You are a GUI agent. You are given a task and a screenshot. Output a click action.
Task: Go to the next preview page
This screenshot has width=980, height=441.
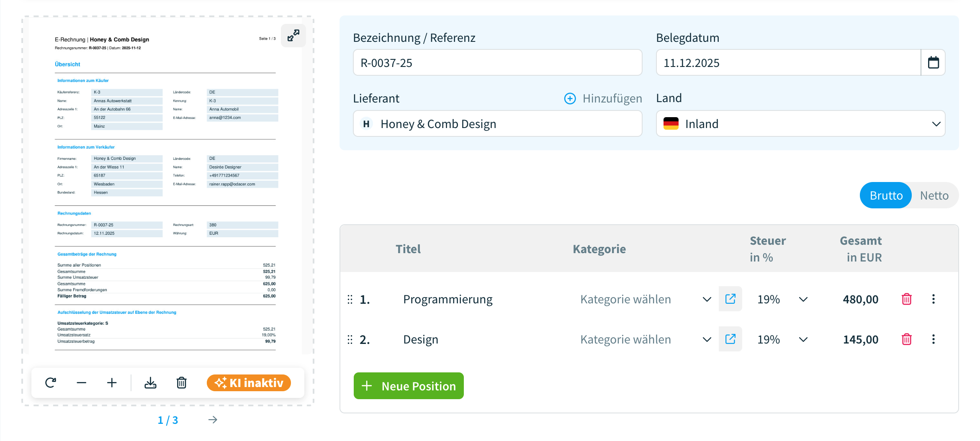[x=212, y=420]
